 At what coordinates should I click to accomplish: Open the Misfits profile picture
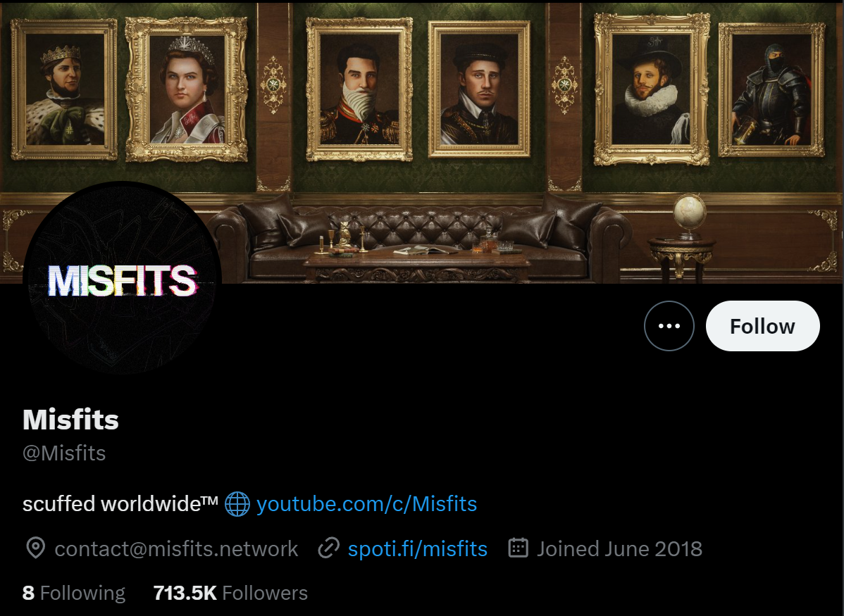coord(122,277)
